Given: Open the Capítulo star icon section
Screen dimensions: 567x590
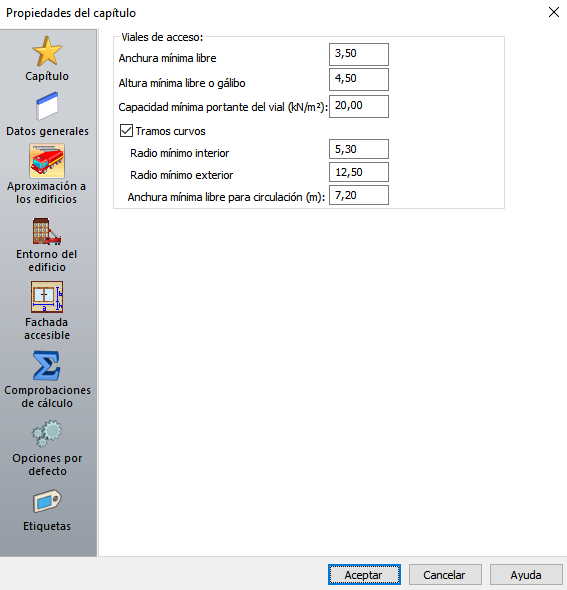Looking at the screenshot, I should point(47,51).
